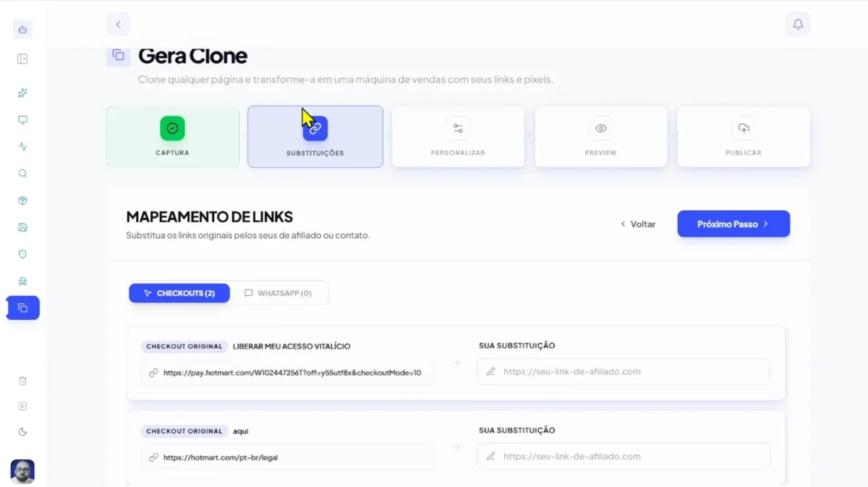Image resolution: width=868 pixels, height=487 pixels.
Task: Switch to the WHATSAPP (0) tab
Action: pos(281,292)
